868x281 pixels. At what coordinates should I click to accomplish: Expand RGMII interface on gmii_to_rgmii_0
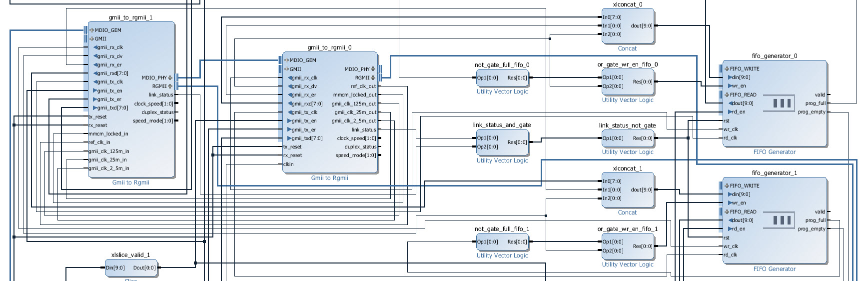[x=373, y=77]
